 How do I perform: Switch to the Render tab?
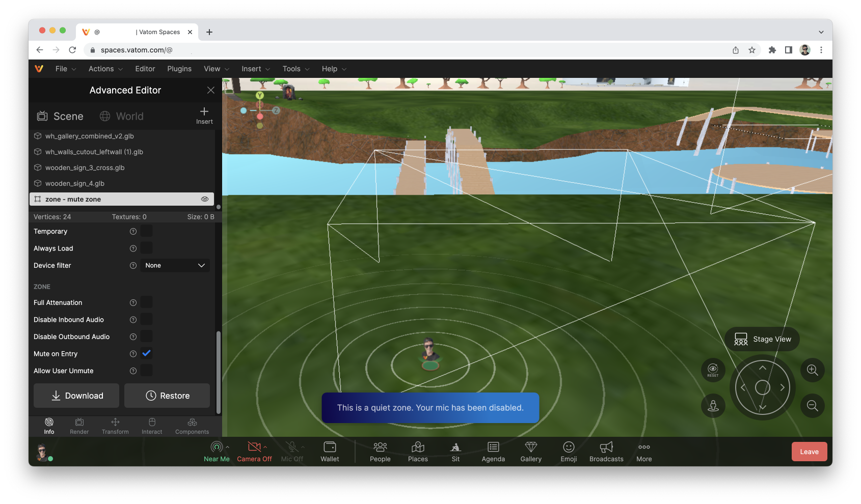click(79, 426)
